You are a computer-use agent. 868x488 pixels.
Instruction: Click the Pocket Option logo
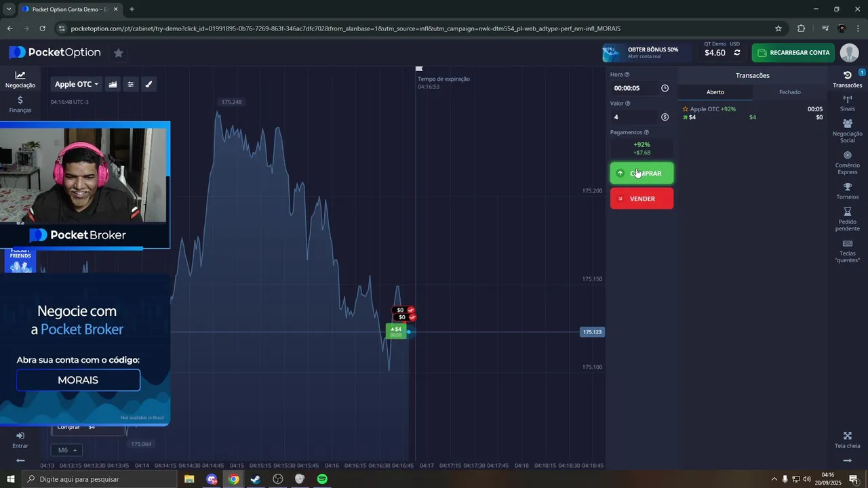click(55, 53)
